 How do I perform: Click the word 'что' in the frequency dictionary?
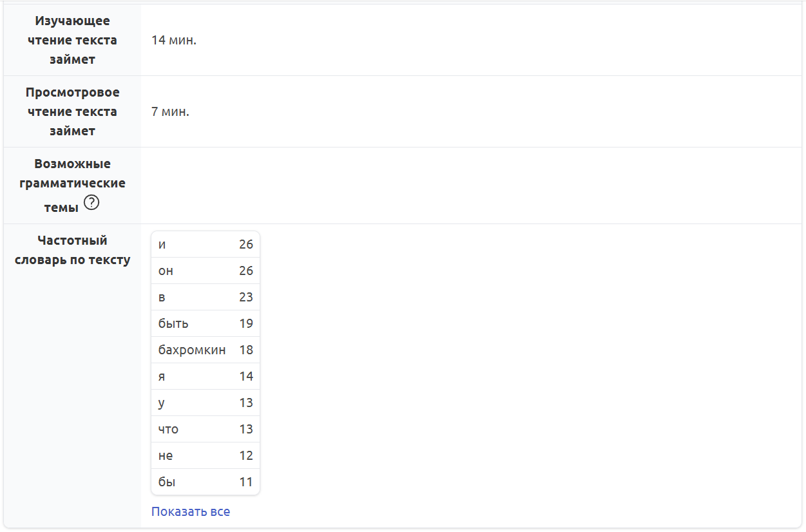(x=168, y=430)
